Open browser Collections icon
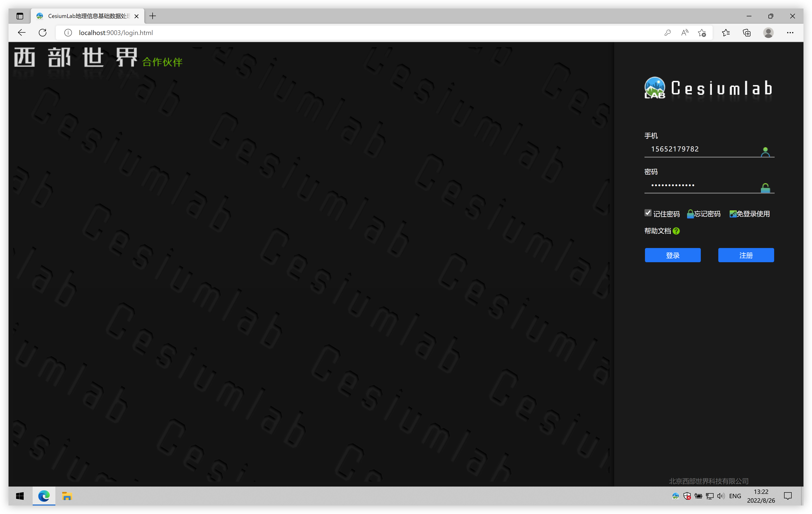812x514 pixels. click(x=747, y=33)
